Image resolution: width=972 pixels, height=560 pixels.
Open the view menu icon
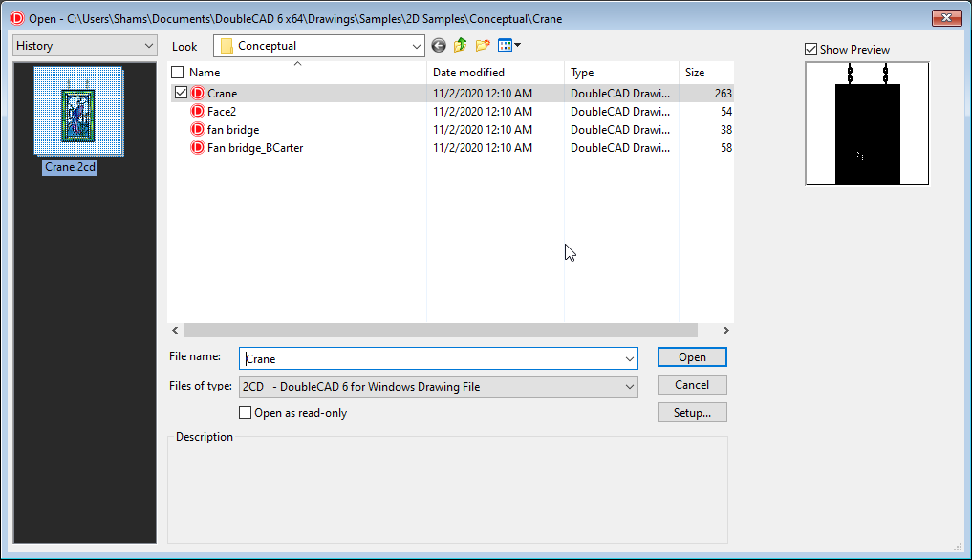(x=508, y=45)
